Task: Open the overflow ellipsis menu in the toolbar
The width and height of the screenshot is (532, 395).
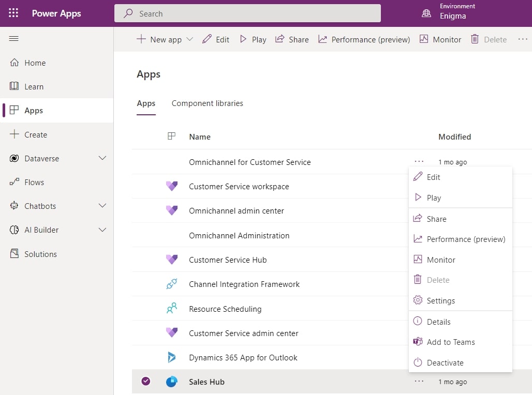Action: pyautogui.click(x=523, y=39)
